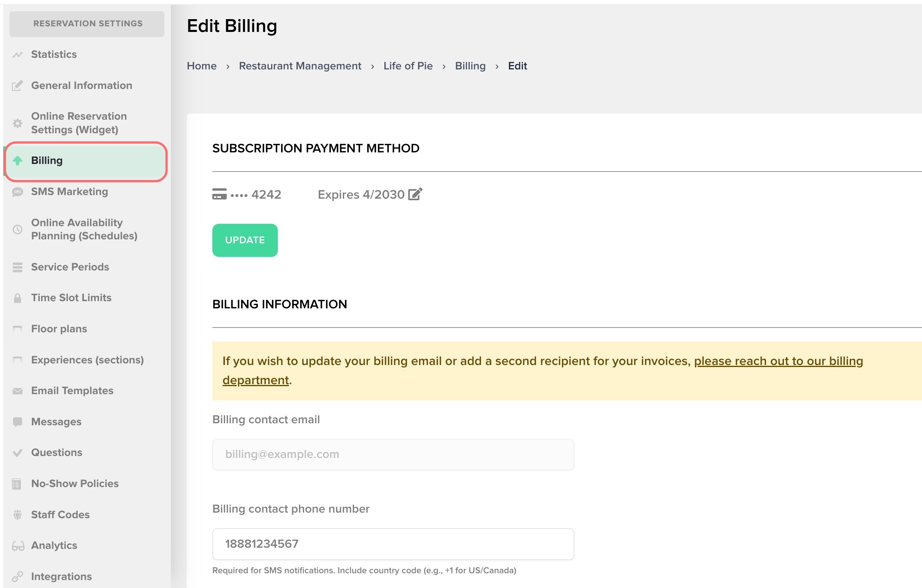
Task: Click the link icon next to Integrations
Action: pos(17,577)
